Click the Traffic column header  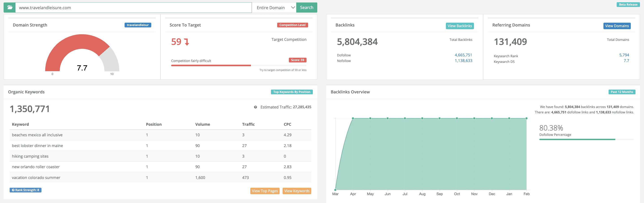[248, 124]
